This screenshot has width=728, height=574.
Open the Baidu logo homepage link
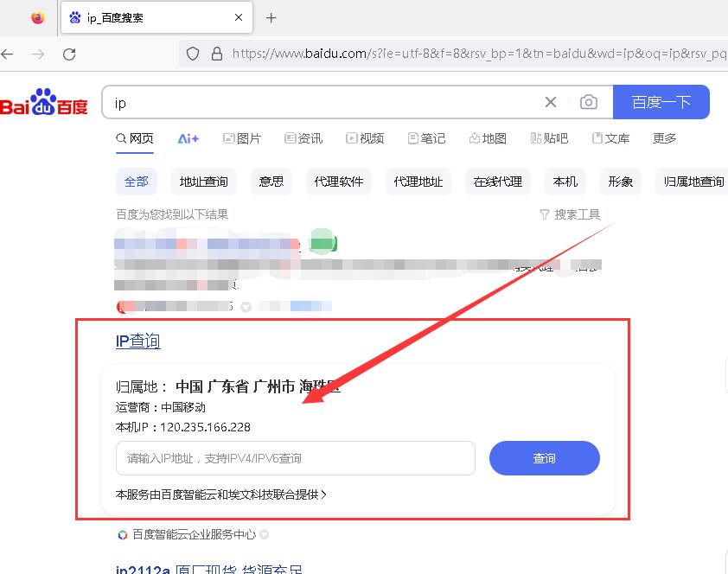(44, 102)
